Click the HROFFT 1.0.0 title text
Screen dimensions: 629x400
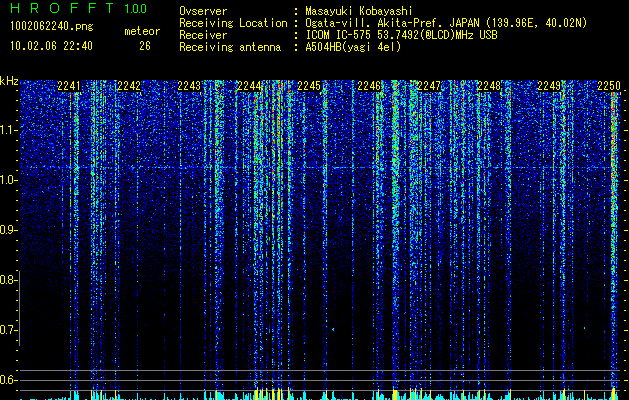78,8
